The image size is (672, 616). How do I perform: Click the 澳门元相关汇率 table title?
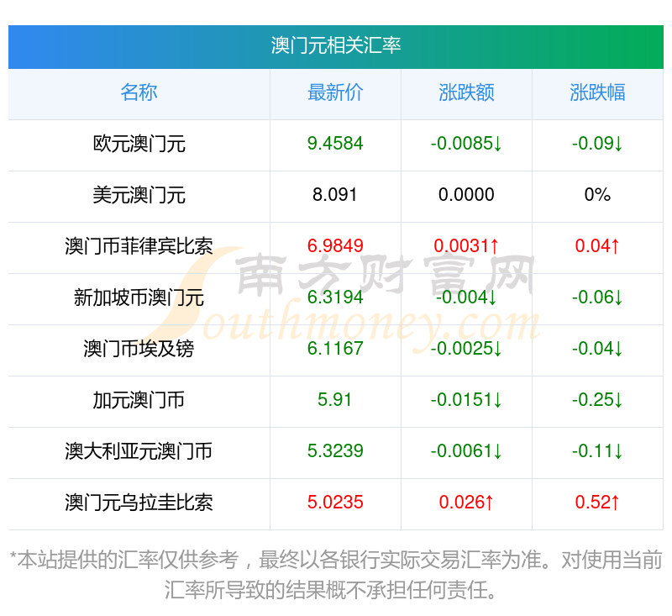tap(335, 45)
